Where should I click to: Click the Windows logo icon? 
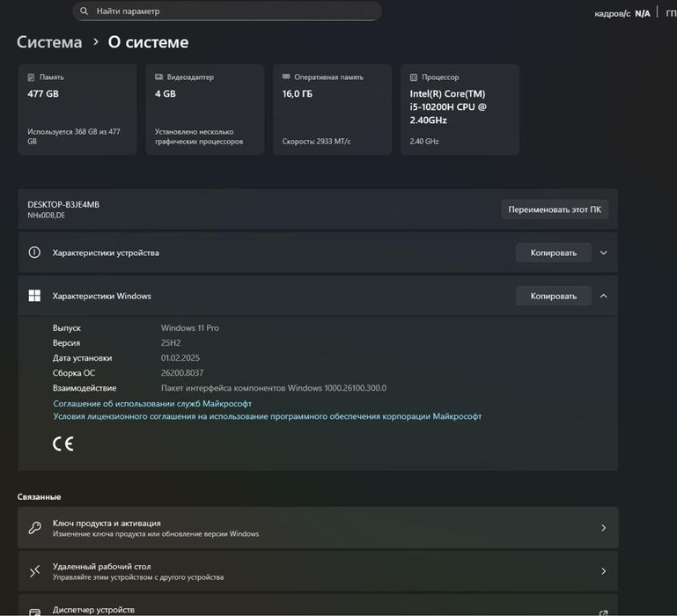(34, 296)
